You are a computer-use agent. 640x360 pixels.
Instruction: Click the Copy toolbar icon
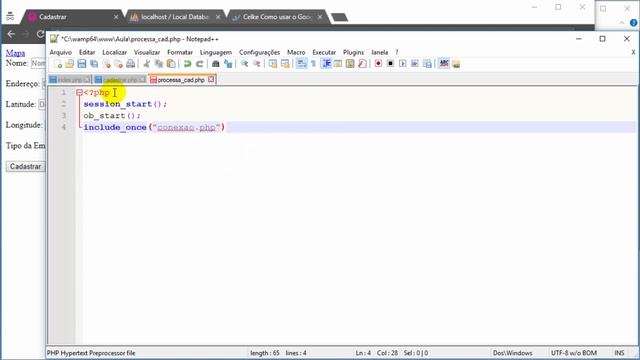coord(159,64)
